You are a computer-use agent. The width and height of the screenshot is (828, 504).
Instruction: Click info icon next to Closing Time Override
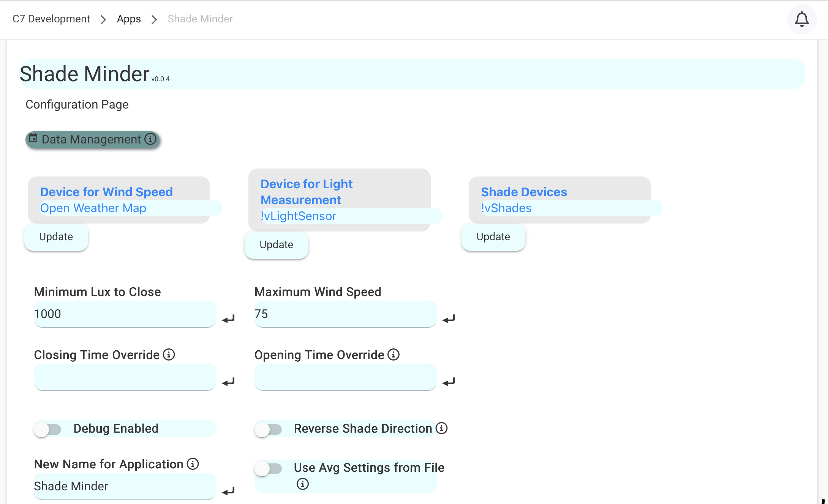169,354
